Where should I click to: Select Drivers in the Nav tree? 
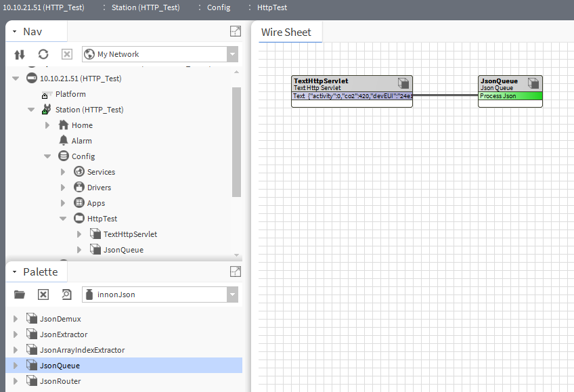coord(99,188)
